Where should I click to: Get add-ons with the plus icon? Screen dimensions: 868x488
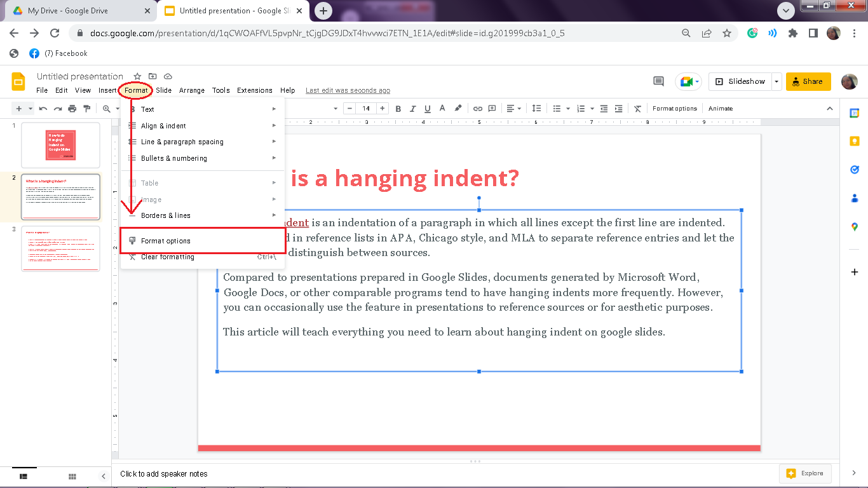pos(855,272)
